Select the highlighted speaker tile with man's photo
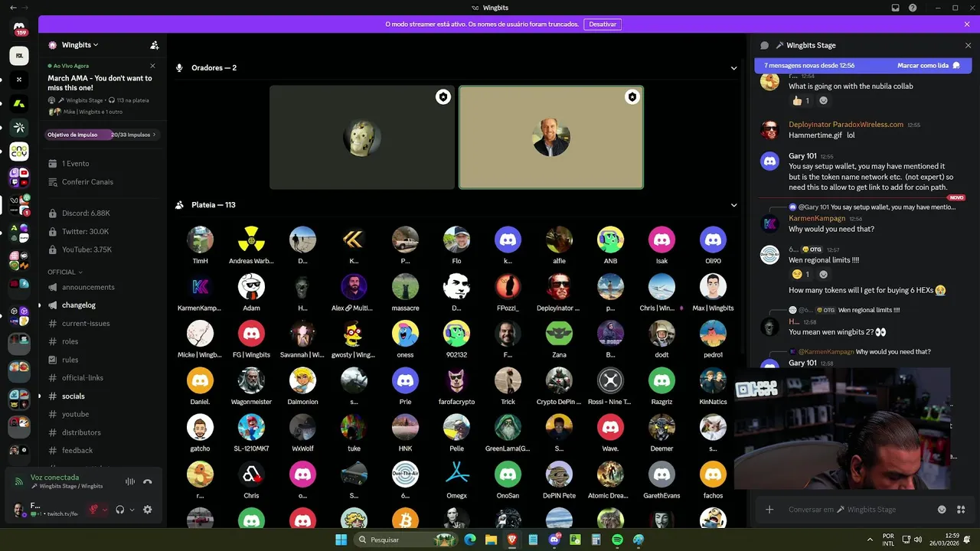The image size is (980, 551). point(551,137)
